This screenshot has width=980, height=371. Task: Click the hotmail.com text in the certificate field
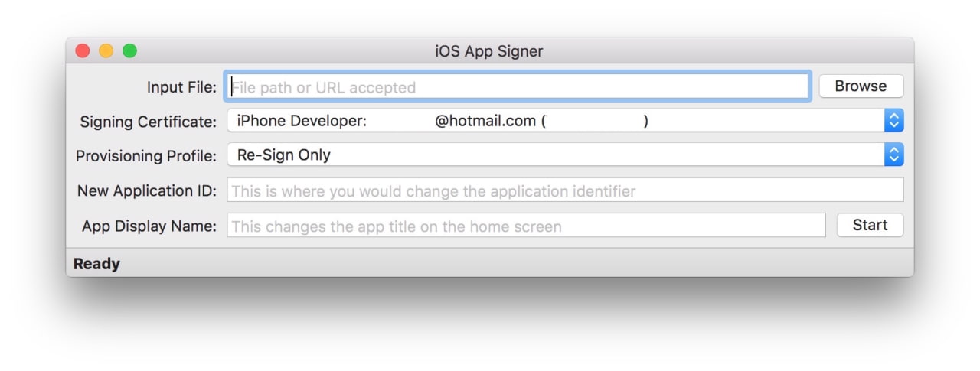tap(485, 121)
